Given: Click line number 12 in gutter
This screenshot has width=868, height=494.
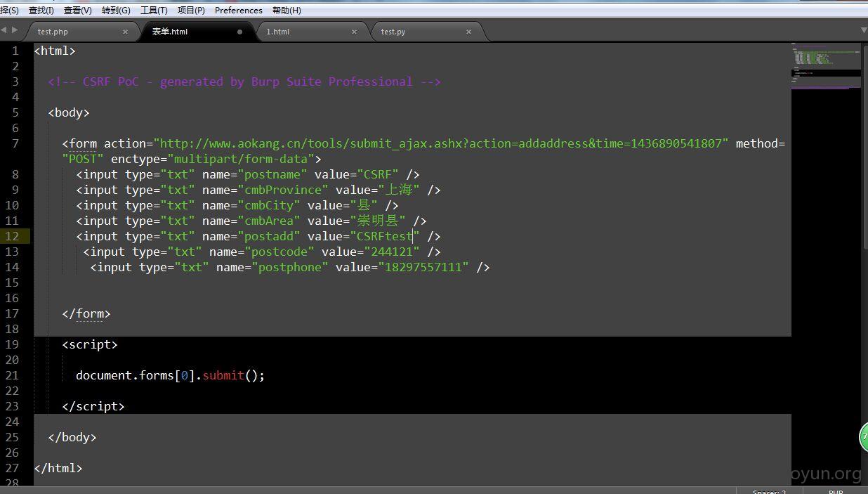Looking at the screenshot, I should click(12, 236).
